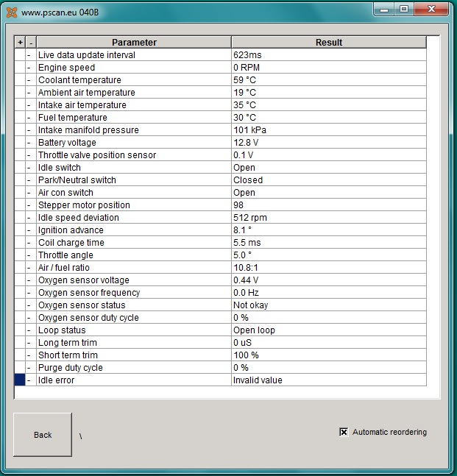Select the Idle speed deviation parameter
Screen dimensions: 457x476
[134, 217]
